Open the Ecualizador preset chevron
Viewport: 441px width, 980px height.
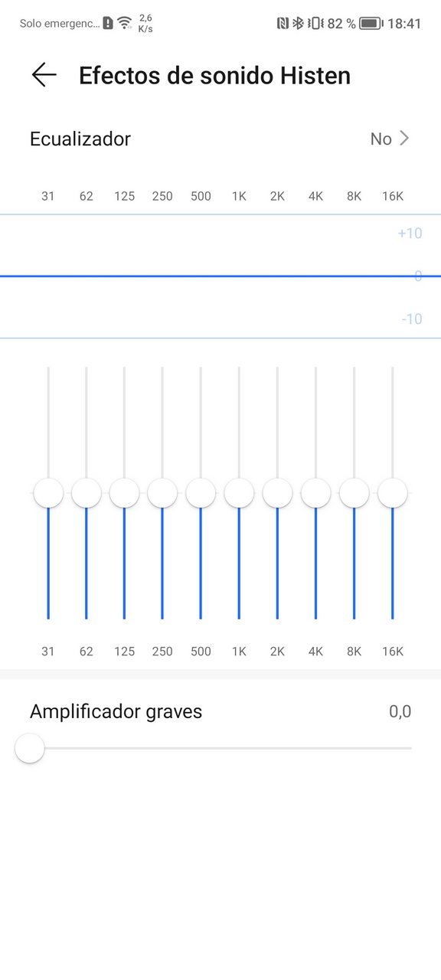(404, 139)
